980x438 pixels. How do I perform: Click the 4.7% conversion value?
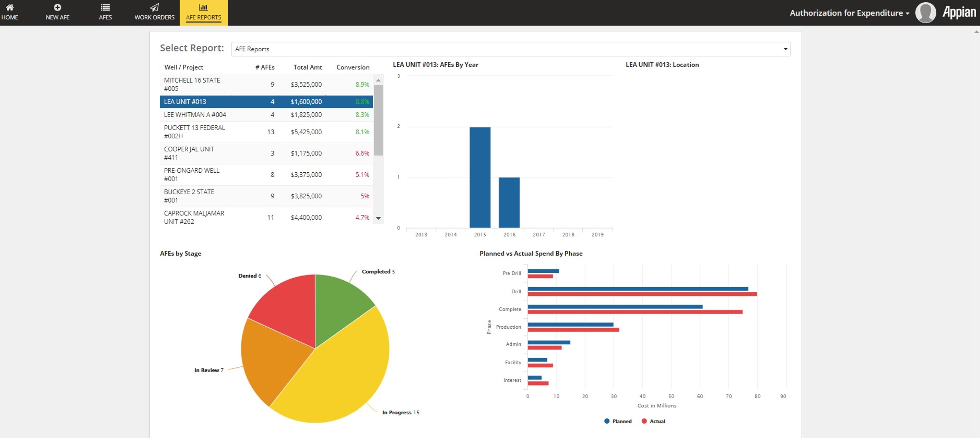362,217
